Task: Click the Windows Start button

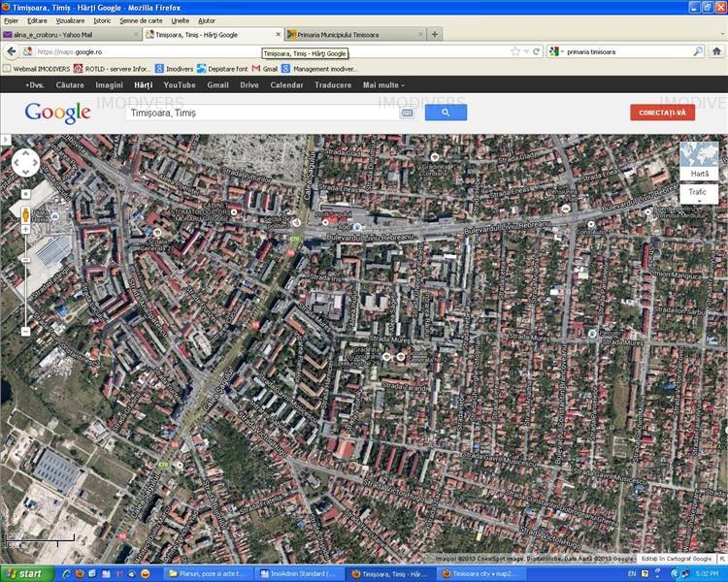Action: coord(25,573)
